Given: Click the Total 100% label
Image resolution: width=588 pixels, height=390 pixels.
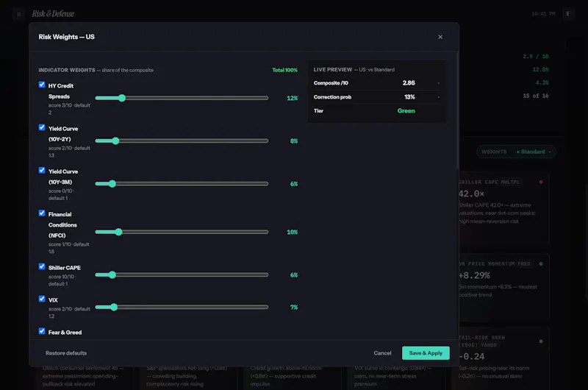Looking at the screenshot, I should [x=284, y=70].
